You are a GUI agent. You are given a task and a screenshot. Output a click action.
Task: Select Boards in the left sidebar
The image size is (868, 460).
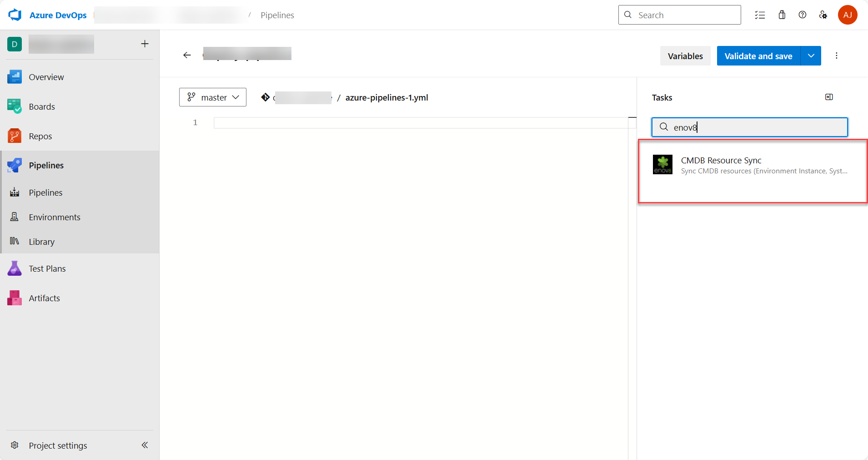point(41,106)
